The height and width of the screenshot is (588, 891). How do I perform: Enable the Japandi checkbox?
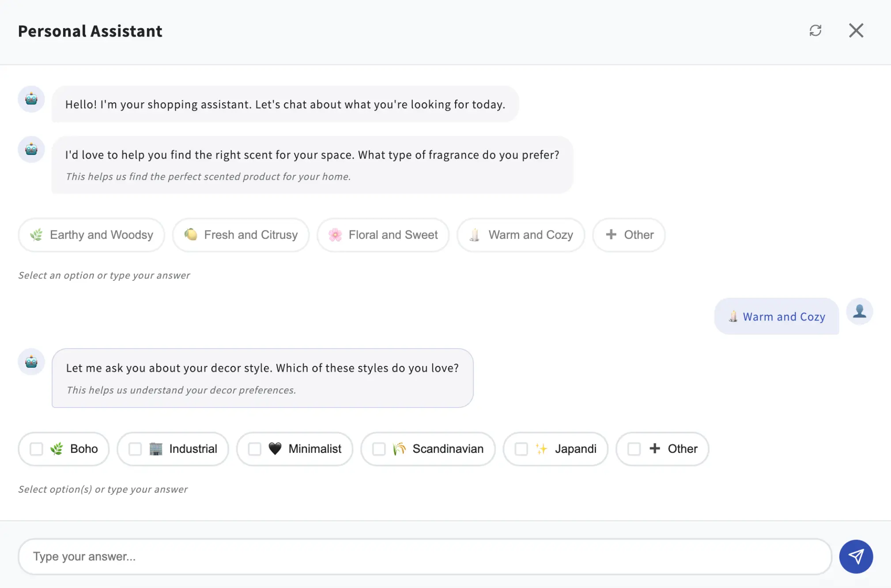click(x=521, y=449)
